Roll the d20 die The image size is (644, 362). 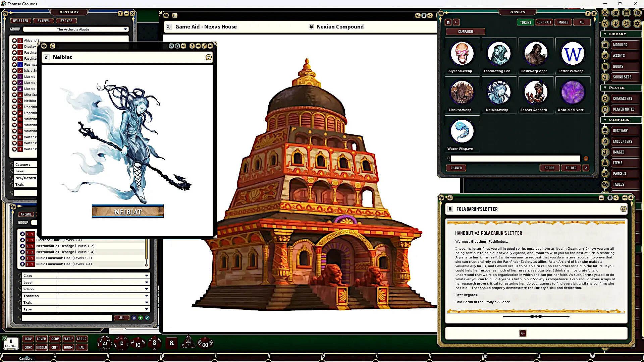(104, 343)
